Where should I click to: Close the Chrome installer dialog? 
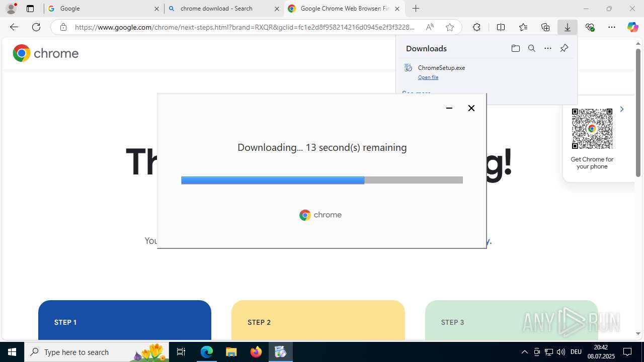[471, 108]
